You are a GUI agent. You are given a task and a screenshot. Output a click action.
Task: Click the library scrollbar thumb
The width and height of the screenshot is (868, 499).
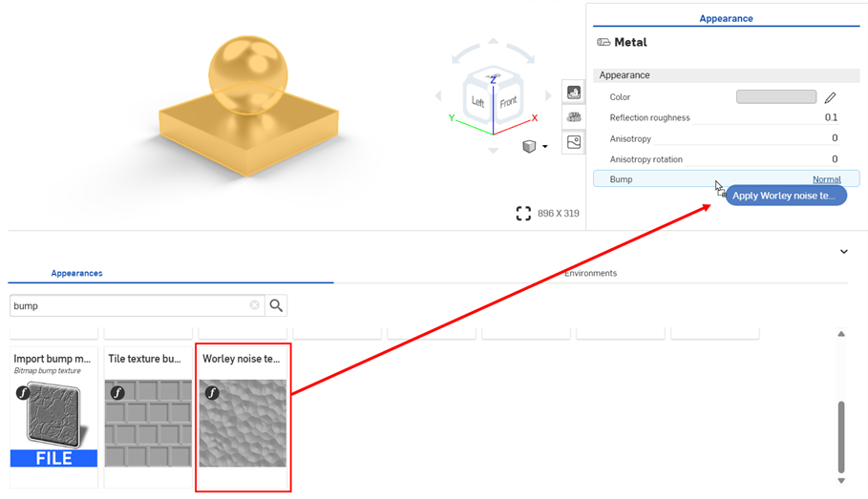click(x=841, y=437)
